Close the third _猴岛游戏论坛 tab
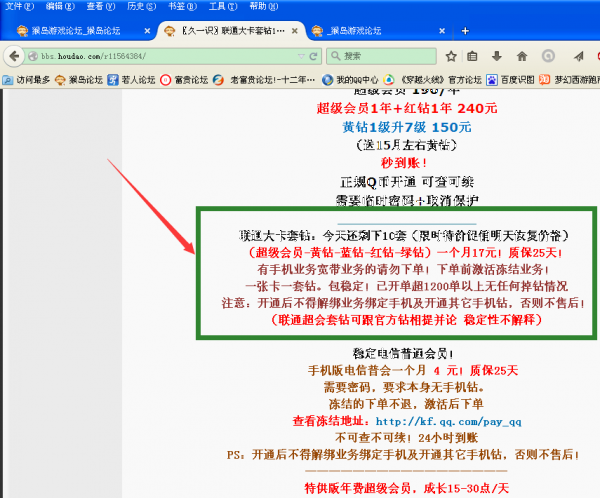This screenshot has width=600, height=498. coord(442,31)
